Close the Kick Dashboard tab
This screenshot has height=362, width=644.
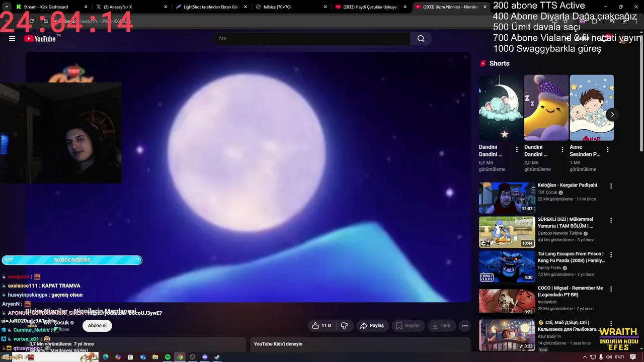pos(86,7)
